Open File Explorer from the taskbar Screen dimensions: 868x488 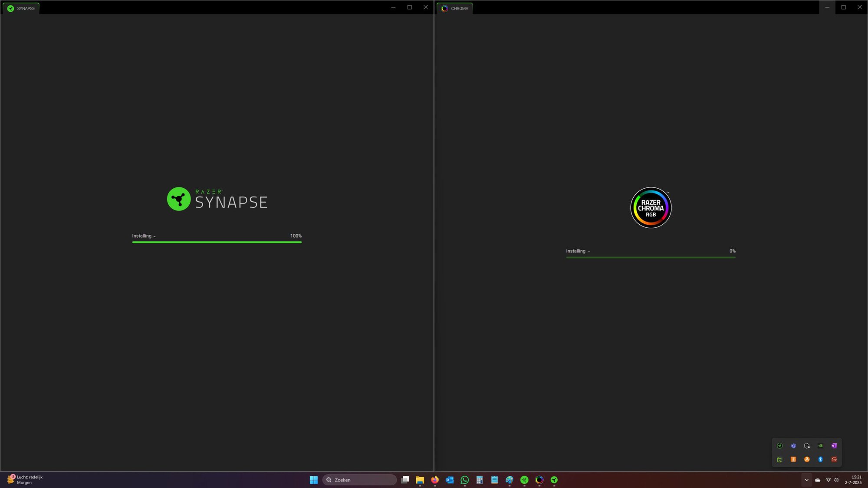(x=420, y=480)
